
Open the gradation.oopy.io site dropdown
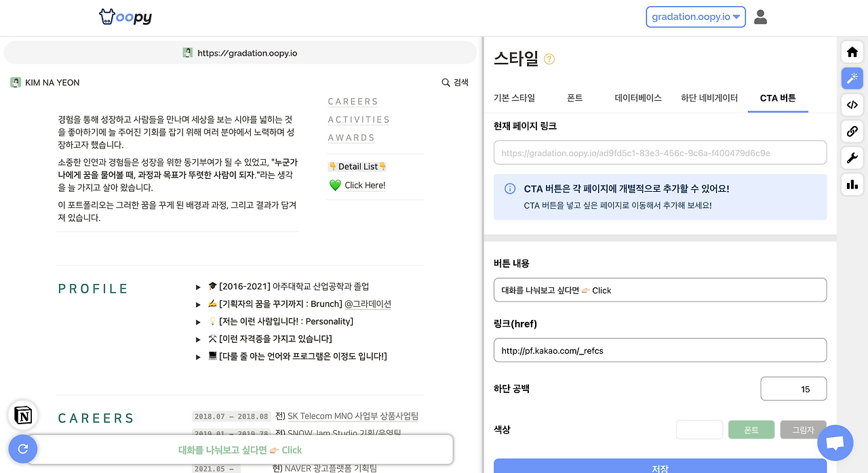[695, 16]
